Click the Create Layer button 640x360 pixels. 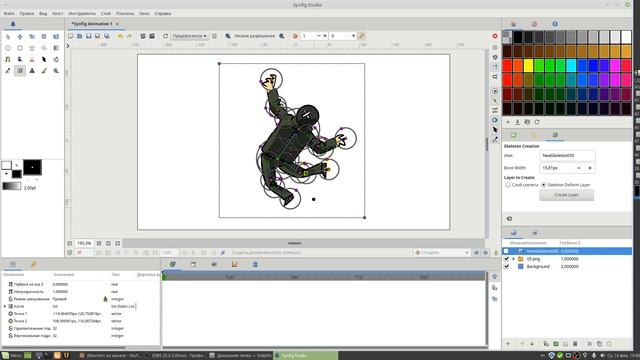(567, 195)
